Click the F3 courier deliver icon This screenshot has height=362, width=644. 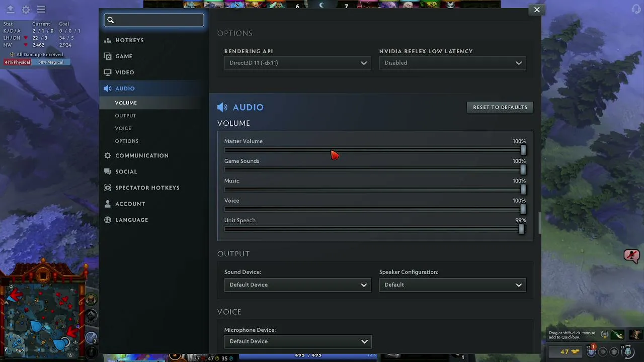[627, 351]
